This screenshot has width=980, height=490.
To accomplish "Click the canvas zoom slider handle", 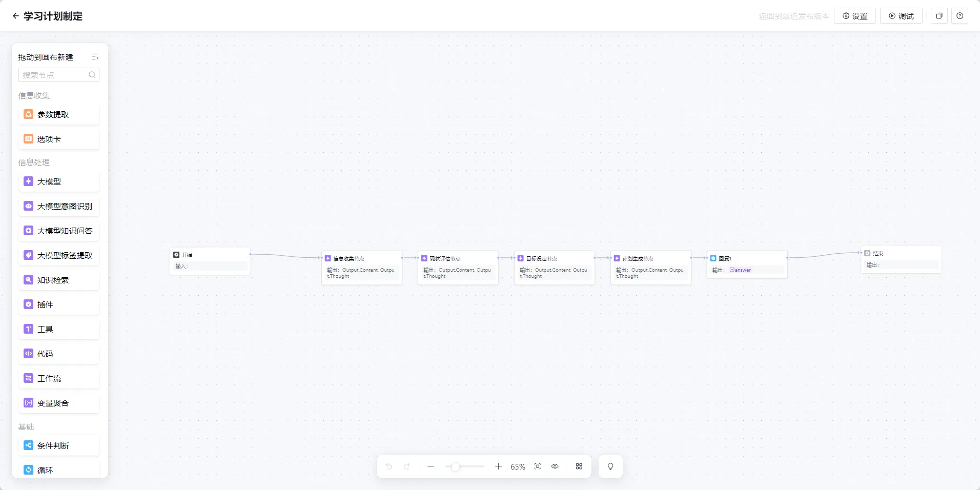I will [455, 466].
